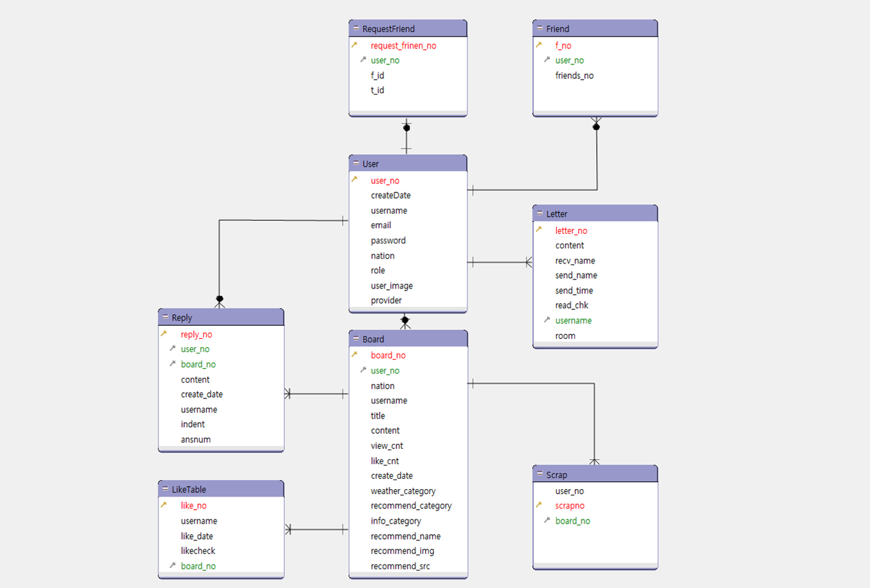Select the like_date column in LikeTable
The width and height of the screenshot is (870, 588).
click(197, 536)
